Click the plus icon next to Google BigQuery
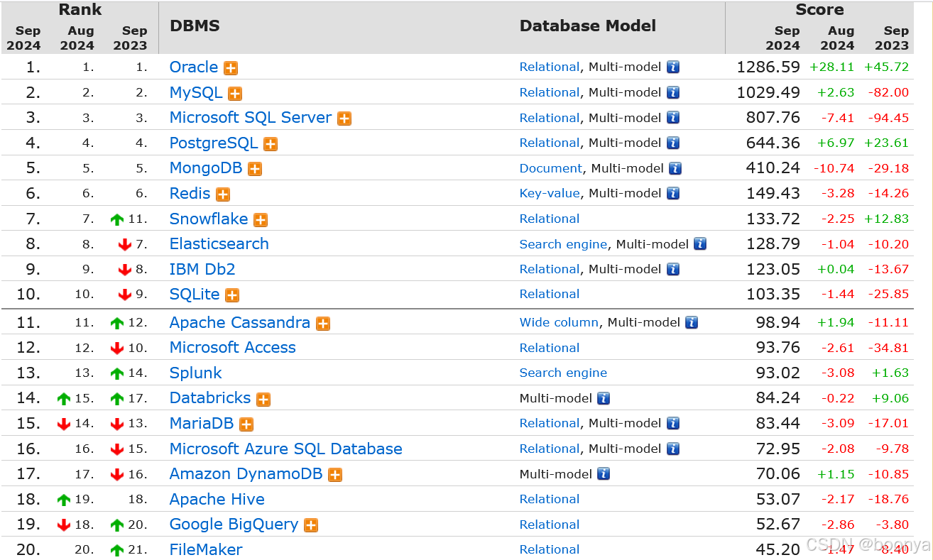The height and width of the screenshot is (560, 933). point(311,525)
